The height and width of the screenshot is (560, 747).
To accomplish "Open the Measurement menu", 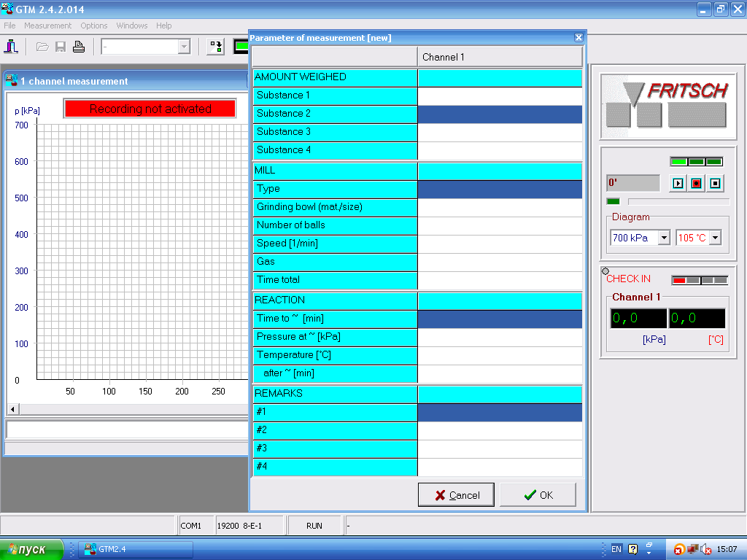I will coord(47,26).
